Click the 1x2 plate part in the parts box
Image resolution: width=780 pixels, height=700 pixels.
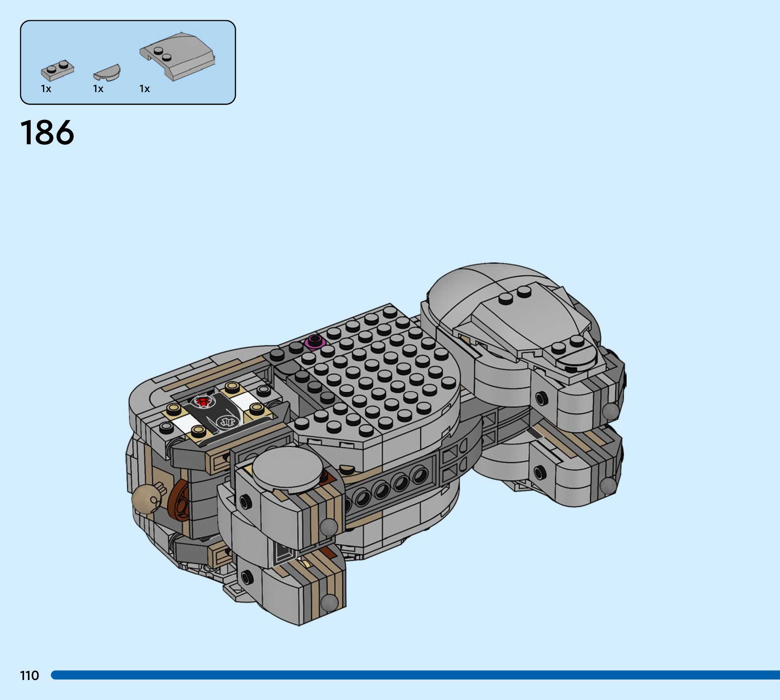coord(57,71)
